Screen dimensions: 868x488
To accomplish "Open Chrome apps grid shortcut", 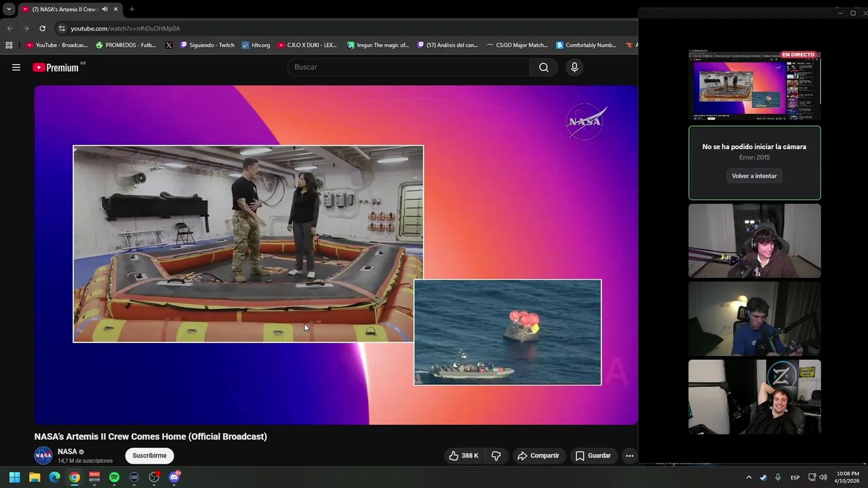I will [9, 45].
